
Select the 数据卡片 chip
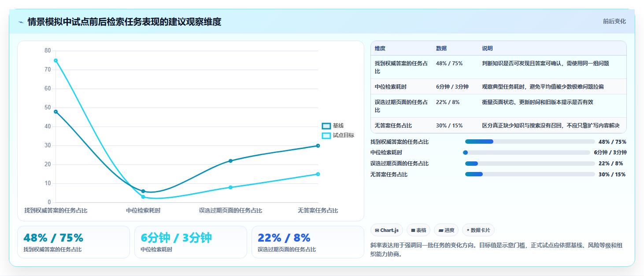pyautogui.click(x=478, y=230)
